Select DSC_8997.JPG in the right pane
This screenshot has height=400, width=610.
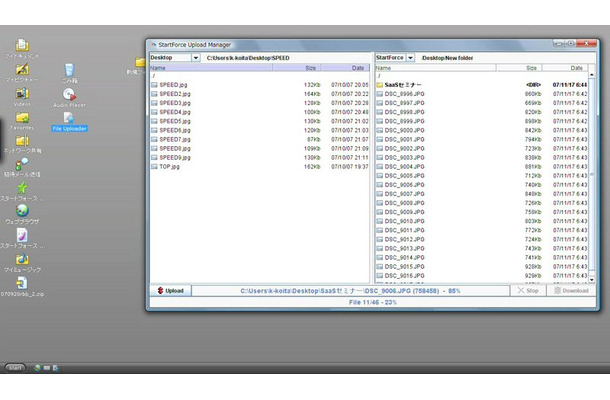[x=482, y=103]
